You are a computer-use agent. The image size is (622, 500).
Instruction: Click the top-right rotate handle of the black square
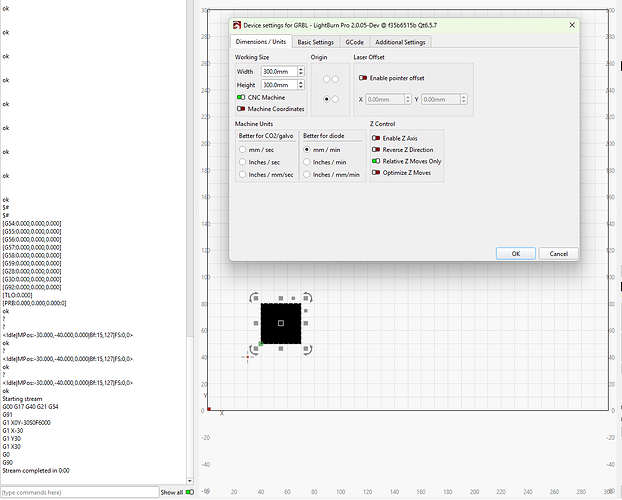pos(307,297)
